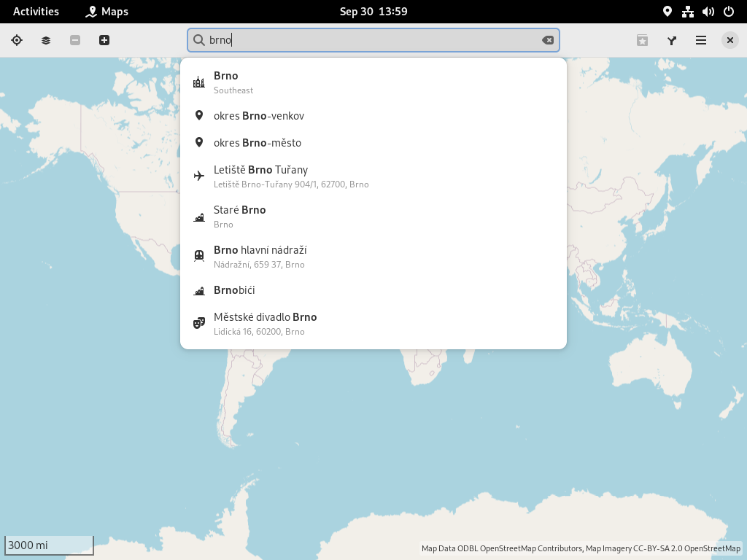The image size is (747, 560).
Task: Open the map layers picker
Action: click(x=46, y=41)
